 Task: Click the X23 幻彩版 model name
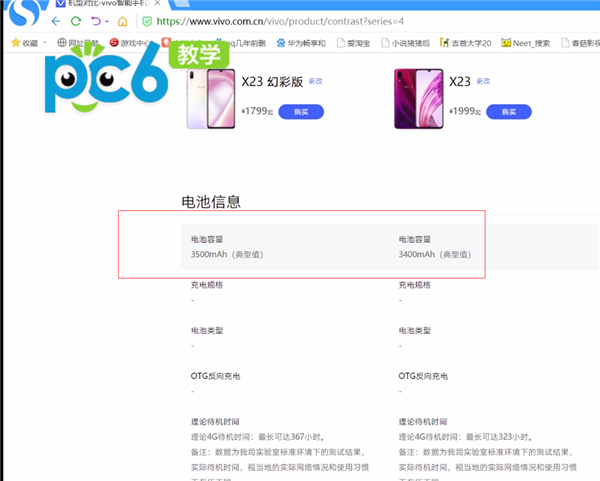coord(272,82)
